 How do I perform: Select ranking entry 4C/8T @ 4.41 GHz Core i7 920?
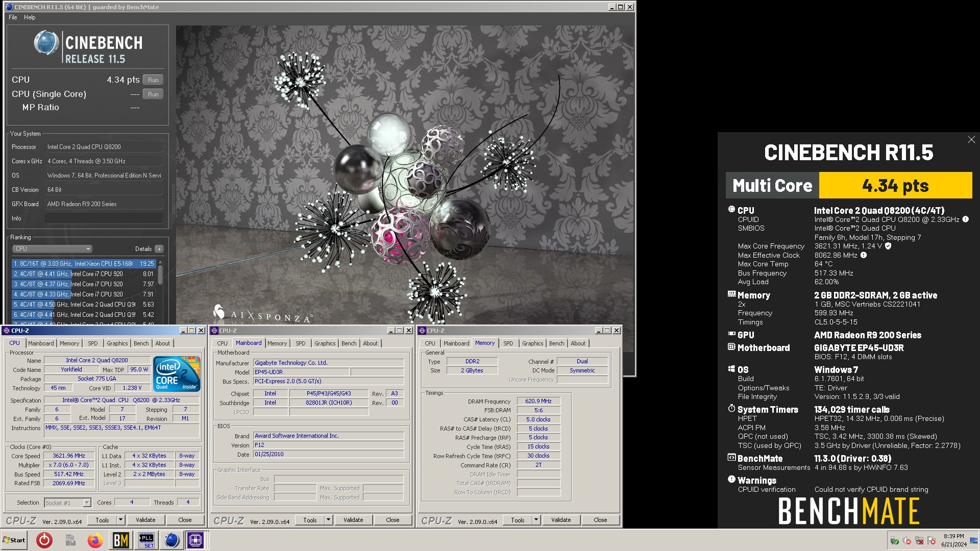tap(84, 274)
